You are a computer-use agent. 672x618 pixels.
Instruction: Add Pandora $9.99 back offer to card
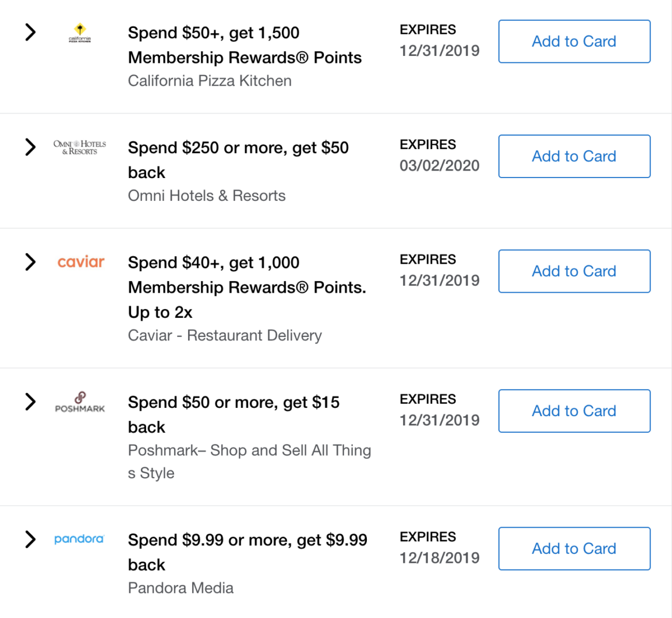point(574,549)
